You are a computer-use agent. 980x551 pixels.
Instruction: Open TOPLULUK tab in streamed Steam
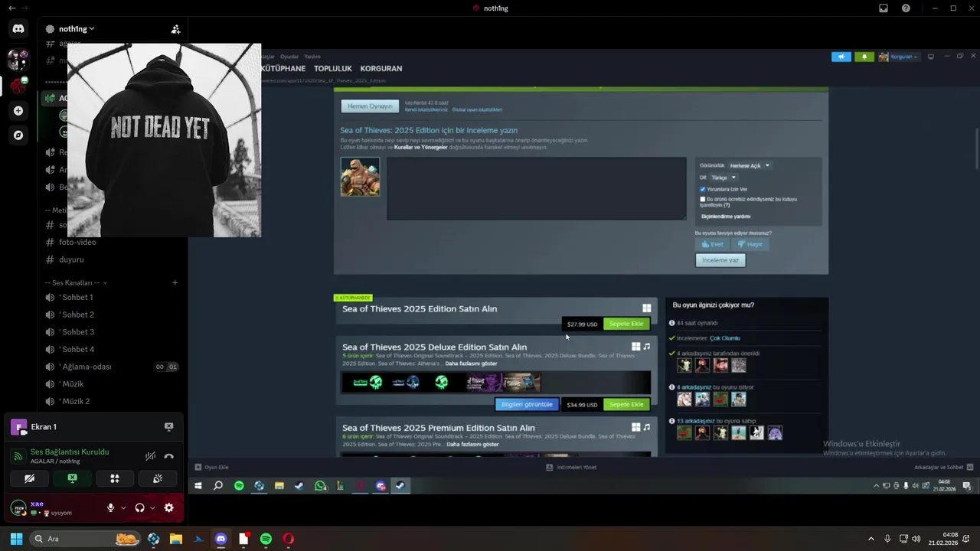(x=333, y=69)
